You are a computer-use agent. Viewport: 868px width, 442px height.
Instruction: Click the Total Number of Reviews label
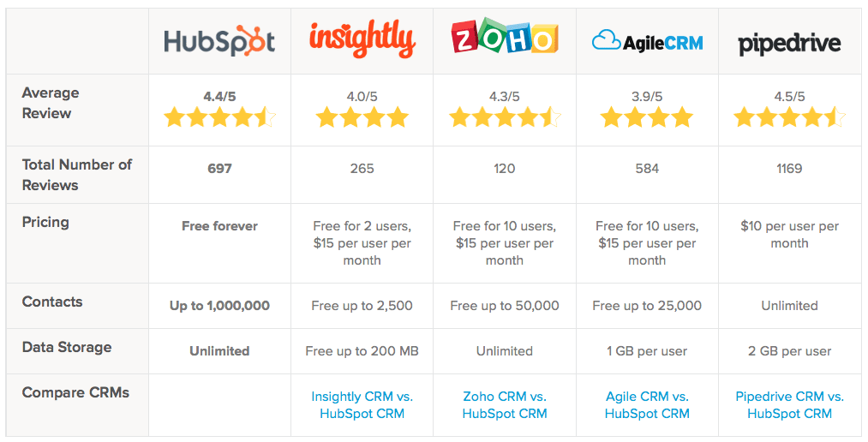point(77,175)
